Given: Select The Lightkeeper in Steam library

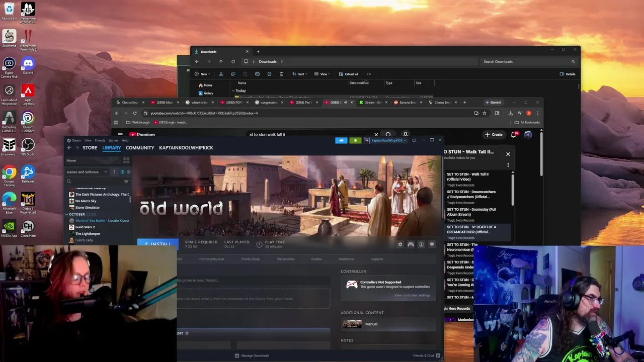Looking at the screenshot, I should pos(88,234).
